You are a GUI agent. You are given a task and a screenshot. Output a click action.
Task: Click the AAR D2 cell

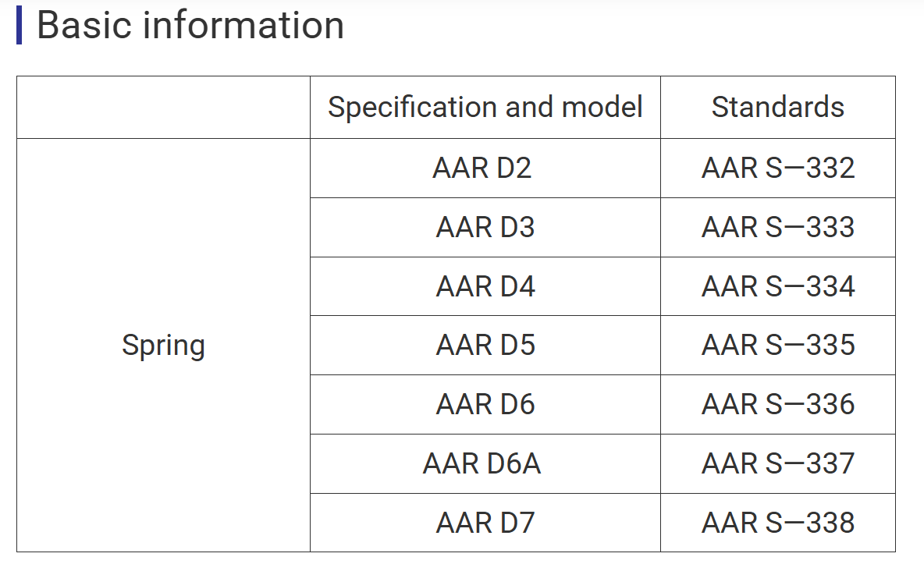[485, 168]
